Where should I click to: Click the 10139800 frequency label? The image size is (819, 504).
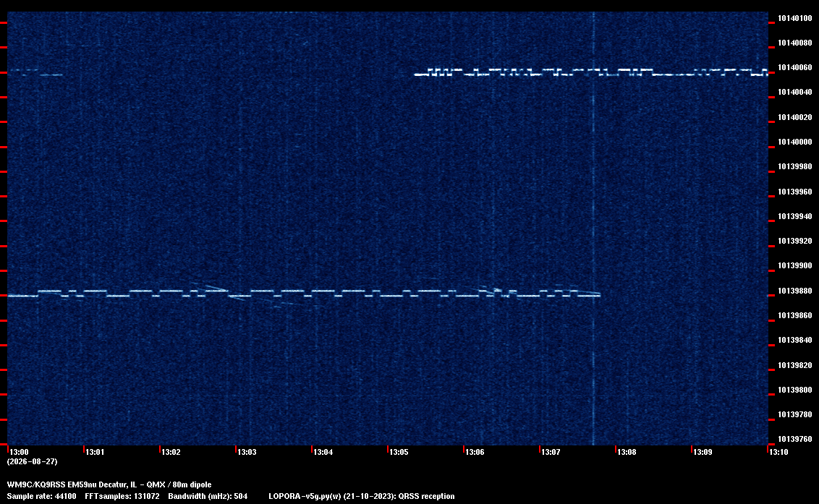pyautogui.click(x=794, y=390)
